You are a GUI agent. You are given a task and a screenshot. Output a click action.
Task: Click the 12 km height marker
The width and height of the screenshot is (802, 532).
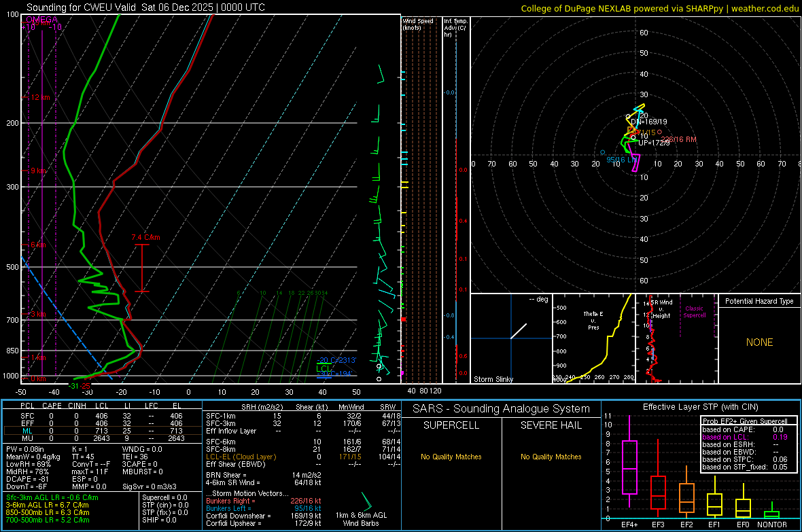point(40,97)
